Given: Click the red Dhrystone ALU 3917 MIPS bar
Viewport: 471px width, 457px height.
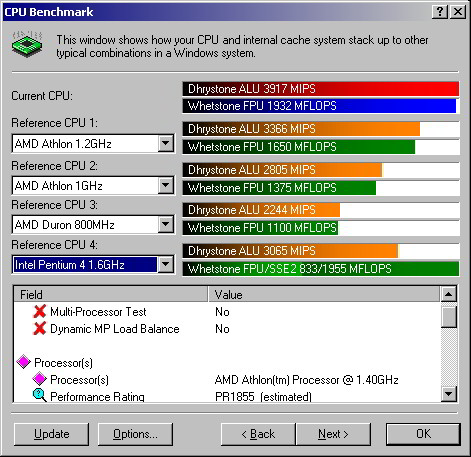Looking at the screenshot, I should coord(321,89).
